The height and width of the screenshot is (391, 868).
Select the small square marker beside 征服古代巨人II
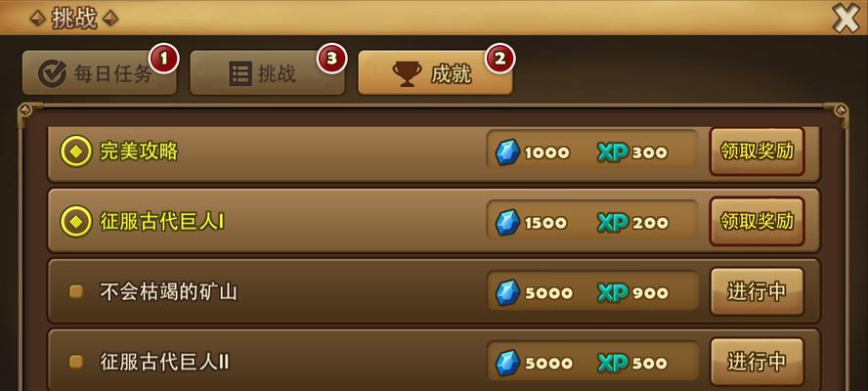(x=76, y=363)
